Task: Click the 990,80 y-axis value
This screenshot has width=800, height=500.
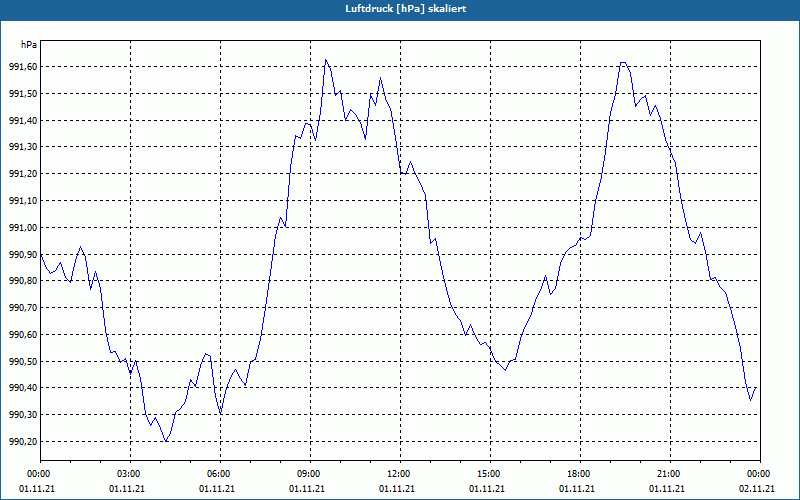Action: [x=23, y=281]
